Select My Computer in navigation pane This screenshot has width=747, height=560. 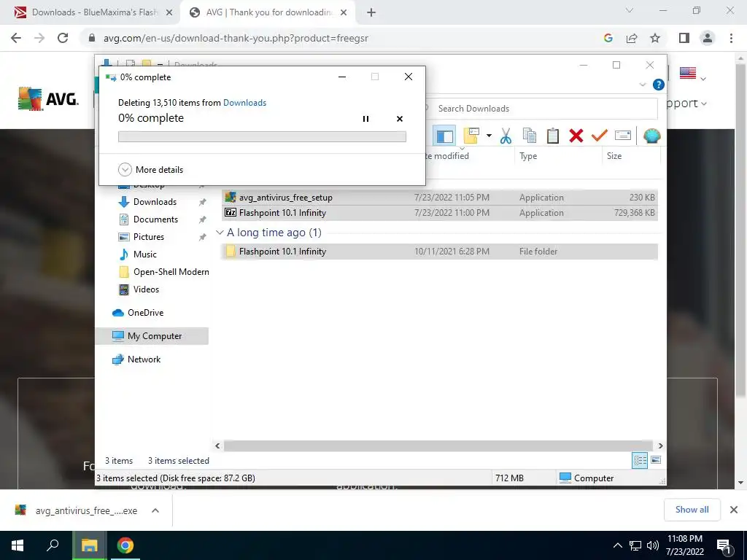(x=152, y=336)
